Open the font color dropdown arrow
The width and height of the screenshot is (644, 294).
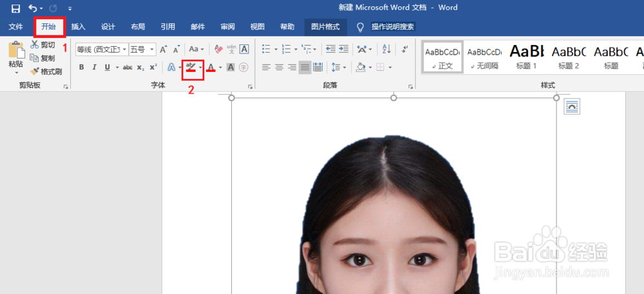click(x=220, y=68)
